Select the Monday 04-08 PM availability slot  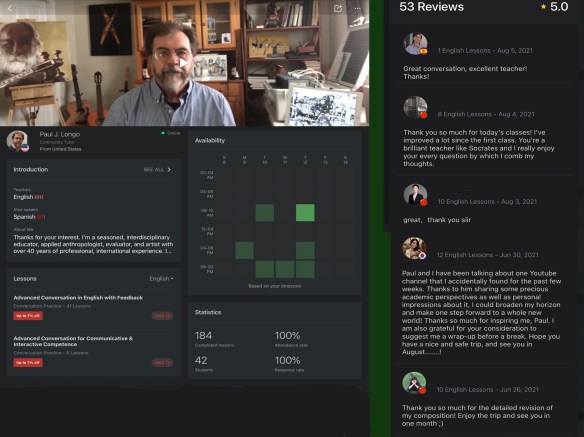coord(245,250)
